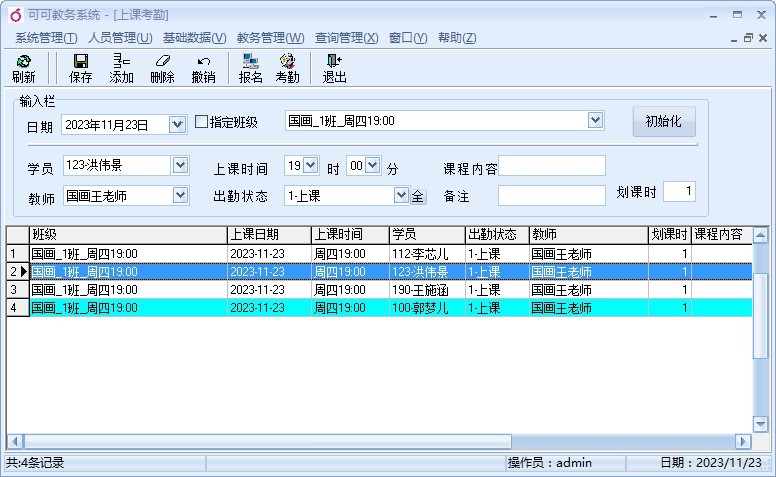Select row header number 4
This screenshot has height=477, width=776.
tap(18, 308)
